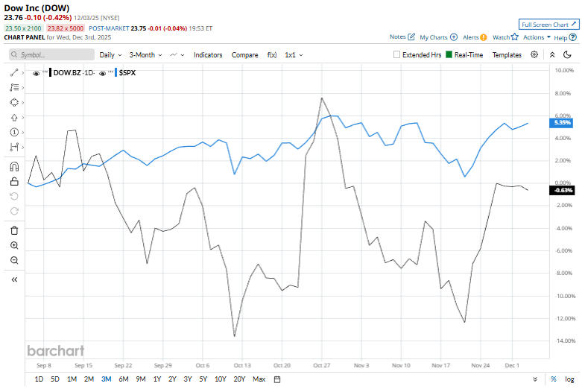Toggle visibility eye for DOW.BZ
This screenshot has width=582, height=392.
pos(36,73)
